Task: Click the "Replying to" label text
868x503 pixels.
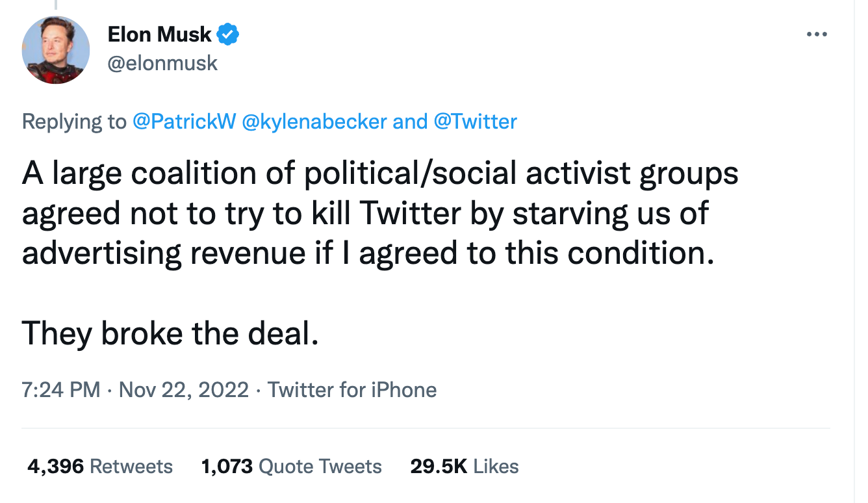Action: [x=74, y=122]
